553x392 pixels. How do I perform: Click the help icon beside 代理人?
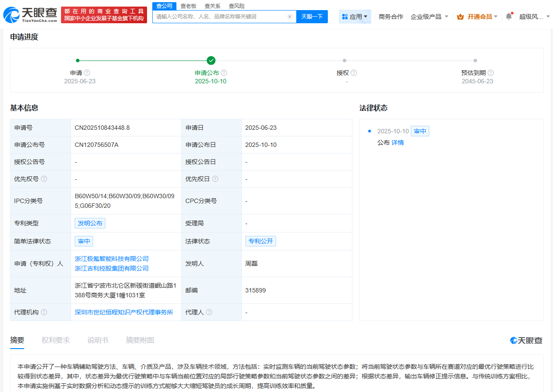209,312
